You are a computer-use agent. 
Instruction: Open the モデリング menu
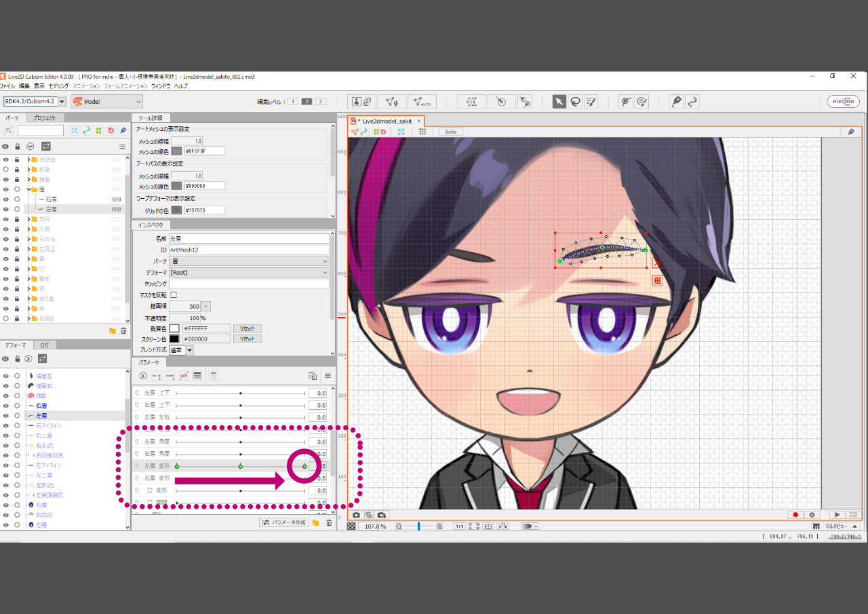58,86
